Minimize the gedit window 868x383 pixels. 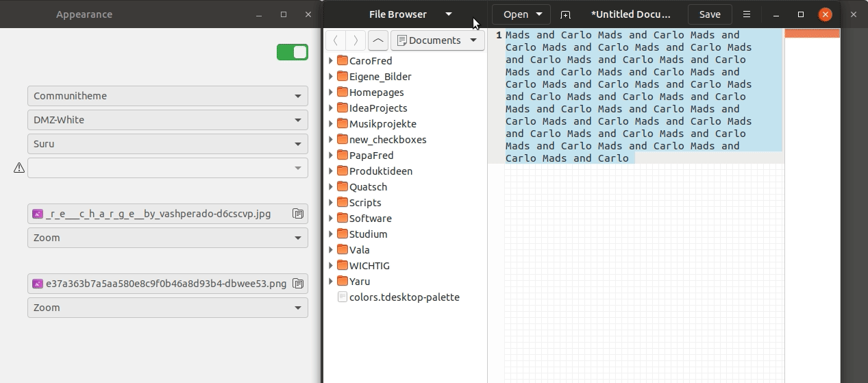(x=776, y=14)
